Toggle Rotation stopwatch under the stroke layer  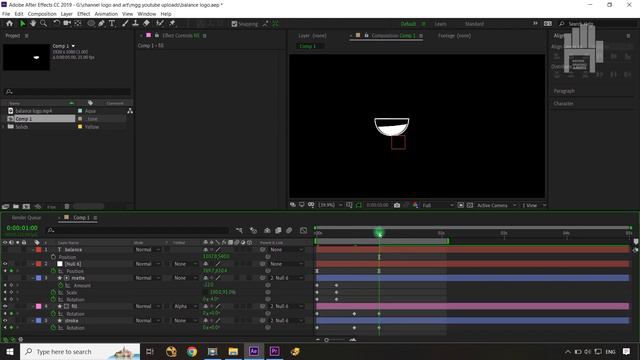click(53, 328)
